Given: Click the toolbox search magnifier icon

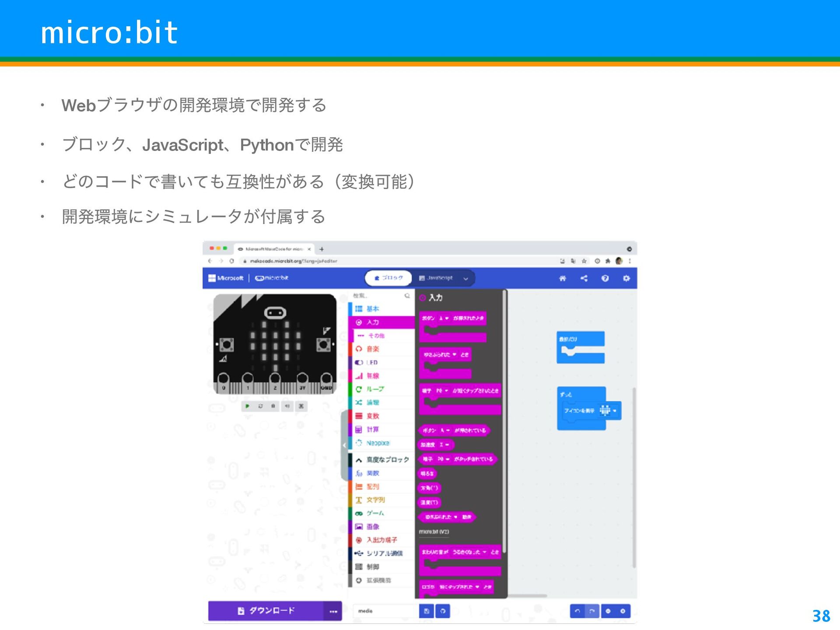Looking at the screenshot, I should (407, 296).
